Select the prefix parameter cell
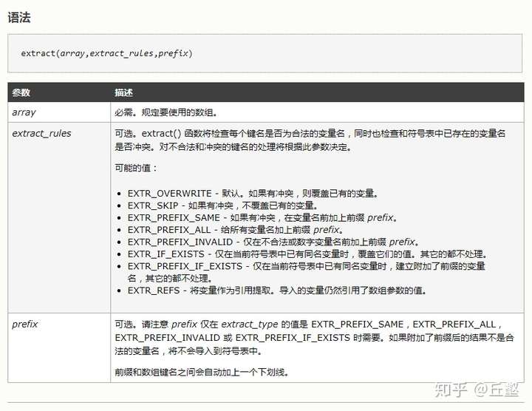 [x=59, y=348]
